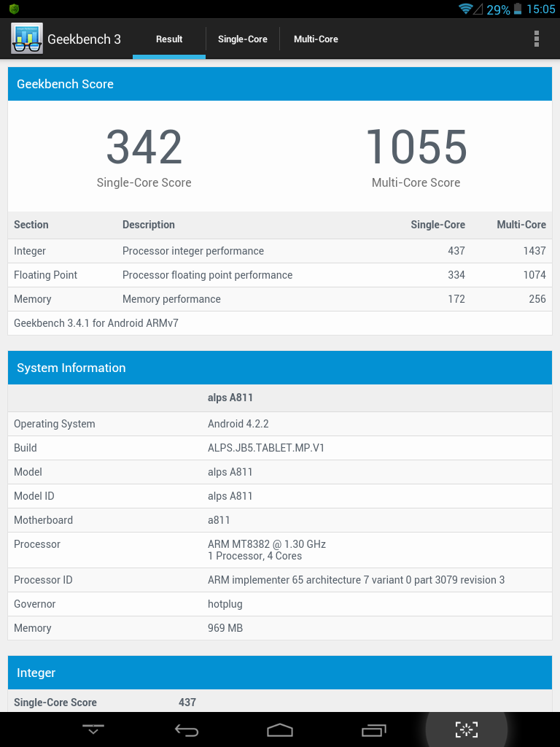Tap the Processor integer performance description

[192, 251]
